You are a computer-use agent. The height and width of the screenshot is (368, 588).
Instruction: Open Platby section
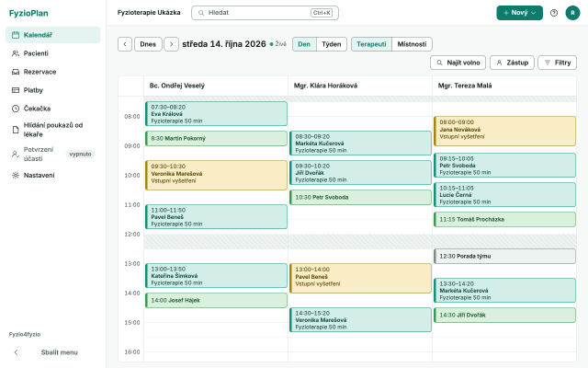click(53, 90)
